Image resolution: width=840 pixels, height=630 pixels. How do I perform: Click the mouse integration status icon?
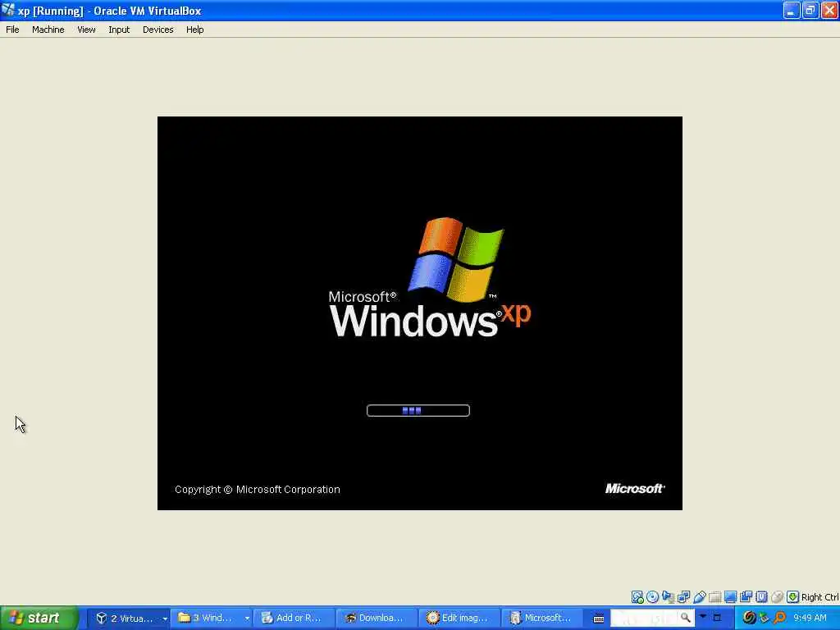coord(777,597)
